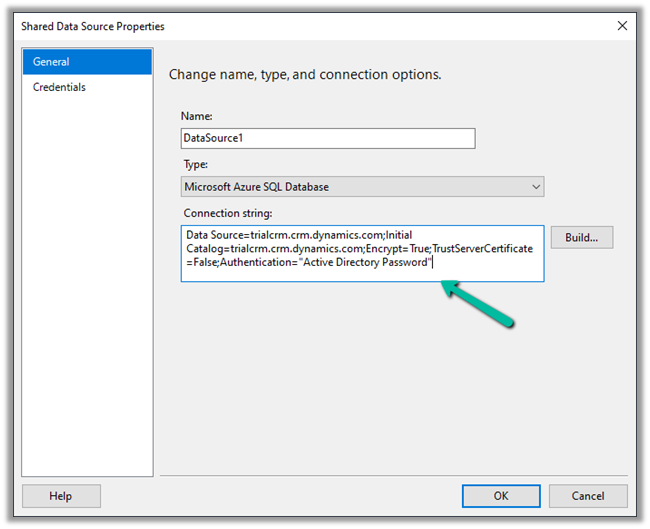Click the "Name:" label

click(197, 116)
